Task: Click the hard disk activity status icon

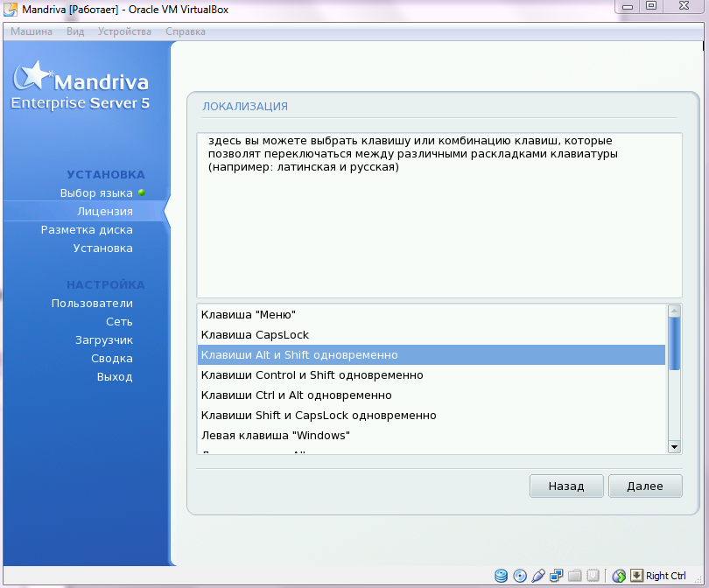Action: 501,576
